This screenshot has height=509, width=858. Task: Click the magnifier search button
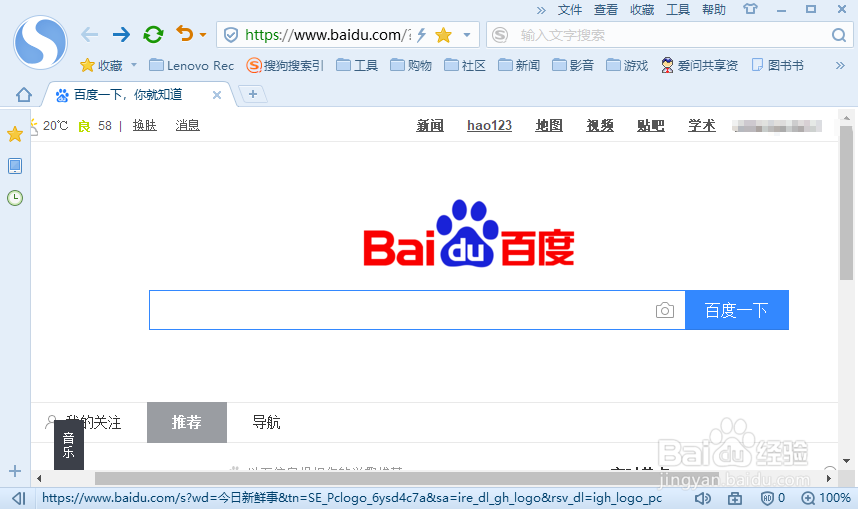coord(838,35)
